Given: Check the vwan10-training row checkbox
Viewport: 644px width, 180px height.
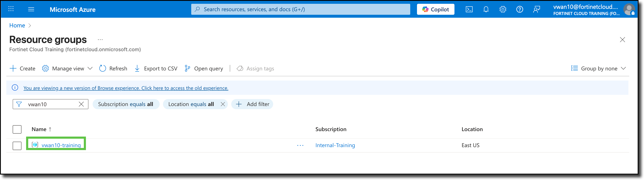Looking at the screenshot, I should (17, 146).
